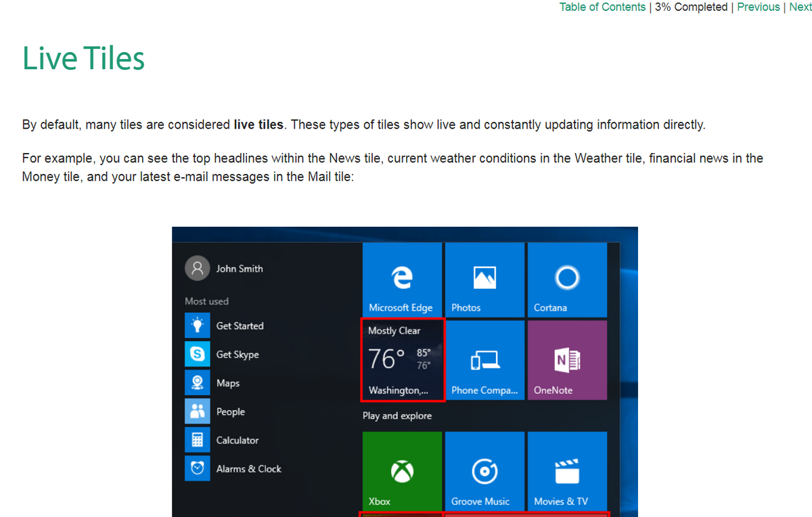Check the Washington weather live tile
Viewport: 812px width, 517px height.
402,359
